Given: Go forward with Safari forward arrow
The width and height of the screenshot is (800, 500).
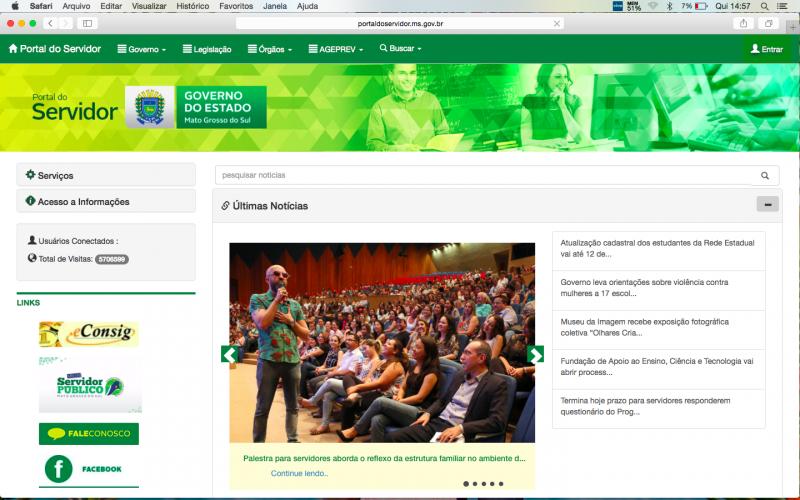Looking at the screenshot, I should click(65, 23).
